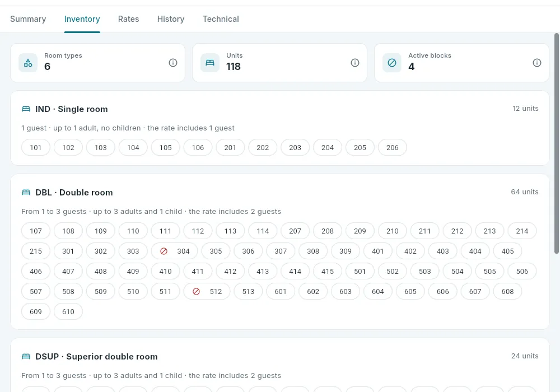Select double room unit 513
The width and height of the screenshot is (560, 392).
(x=248, y=292)
